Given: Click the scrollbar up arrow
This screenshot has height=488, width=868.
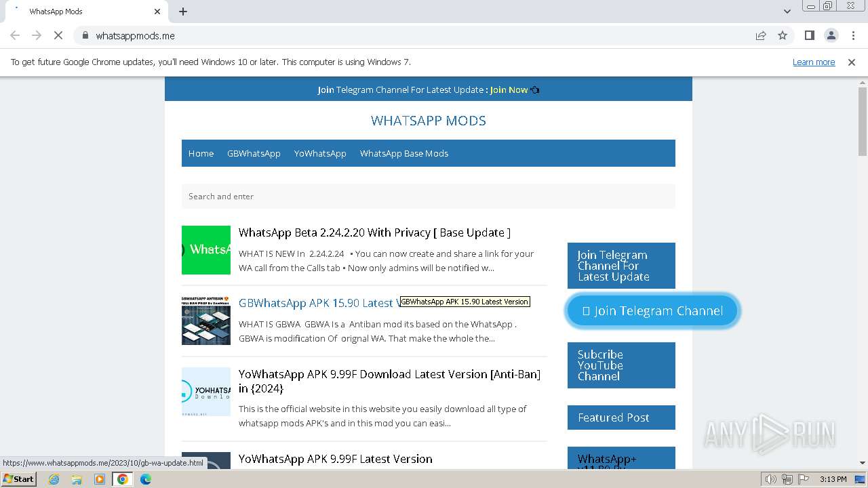Looking at the screenshot, I should tap(863, 82).
